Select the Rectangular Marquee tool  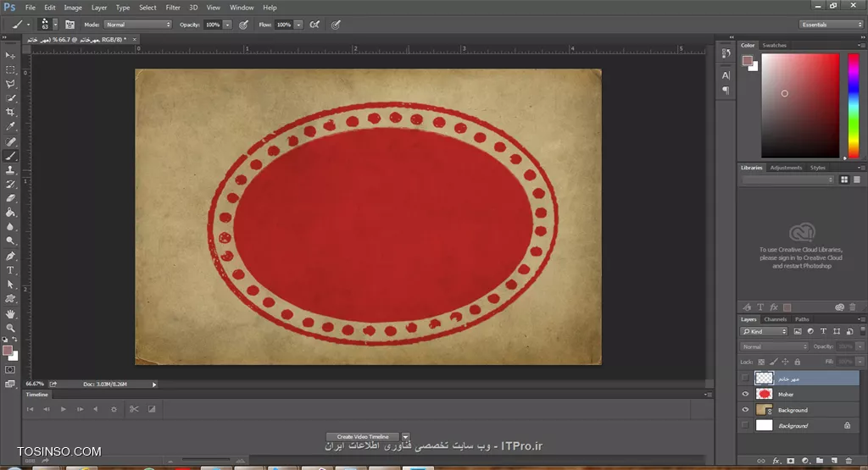(10, 69)
